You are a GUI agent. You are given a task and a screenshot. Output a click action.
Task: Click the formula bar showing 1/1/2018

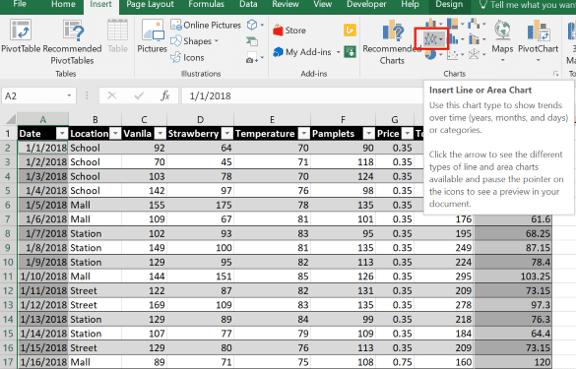point(302,96)
